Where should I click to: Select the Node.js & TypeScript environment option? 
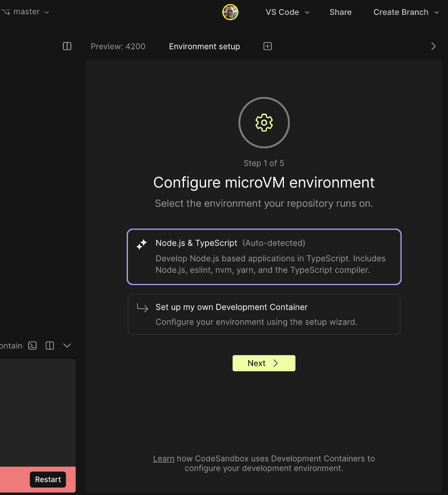click(x=264, y=257)
